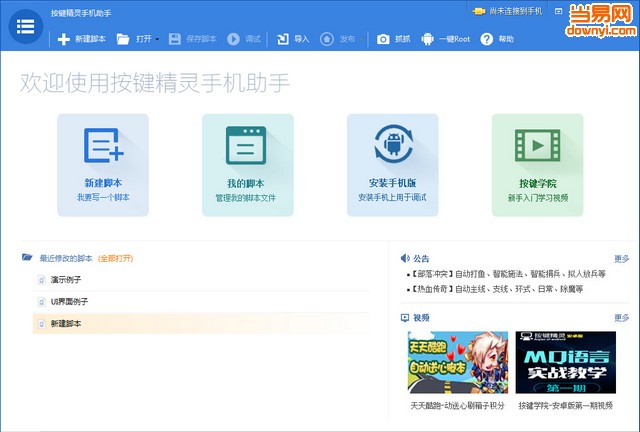
Task: Click the 一键Root Android icon
Action: [428, 39]
